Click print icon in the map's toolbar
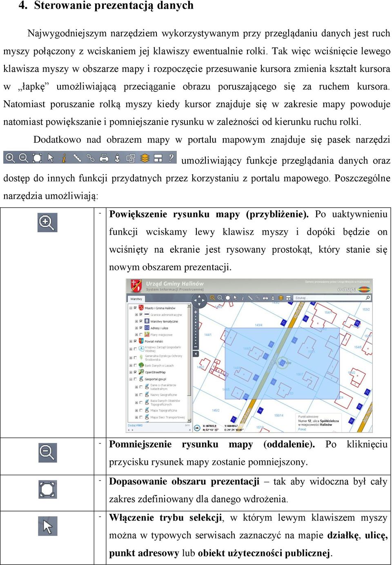 tap(265, 298)
